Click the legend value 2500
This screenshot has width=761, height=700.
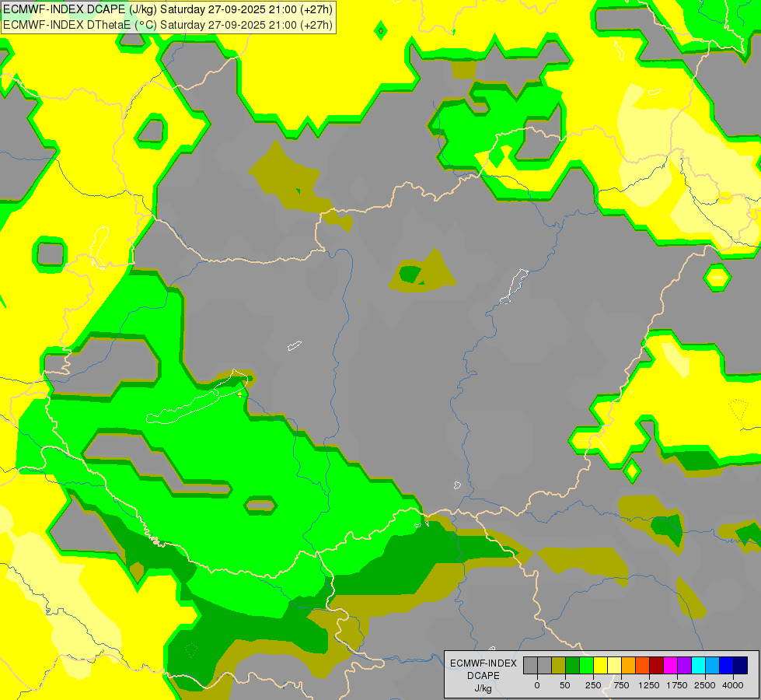tap(705, 685)
